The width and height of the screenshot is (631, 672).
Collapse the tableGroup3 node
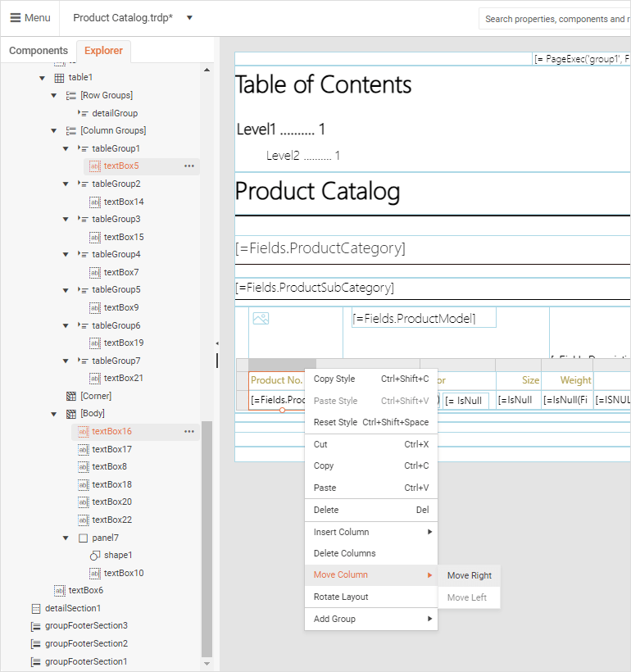coord(66,219)
